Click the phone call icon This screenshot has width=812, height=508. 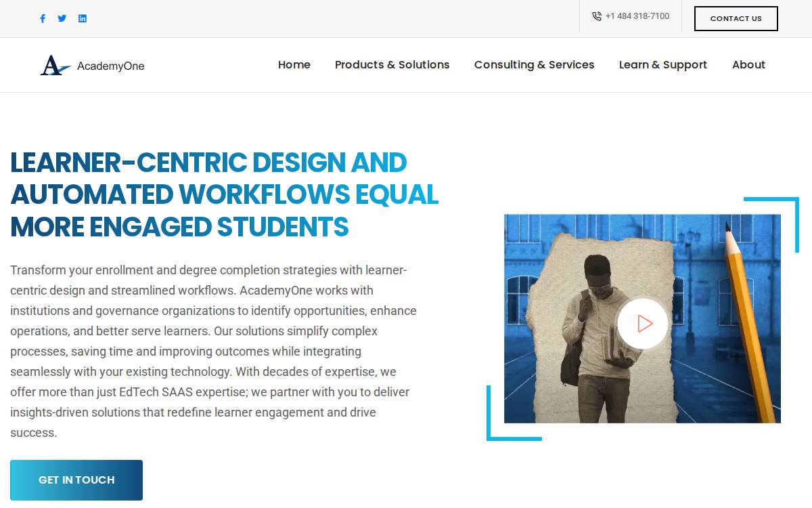[597, 16]
